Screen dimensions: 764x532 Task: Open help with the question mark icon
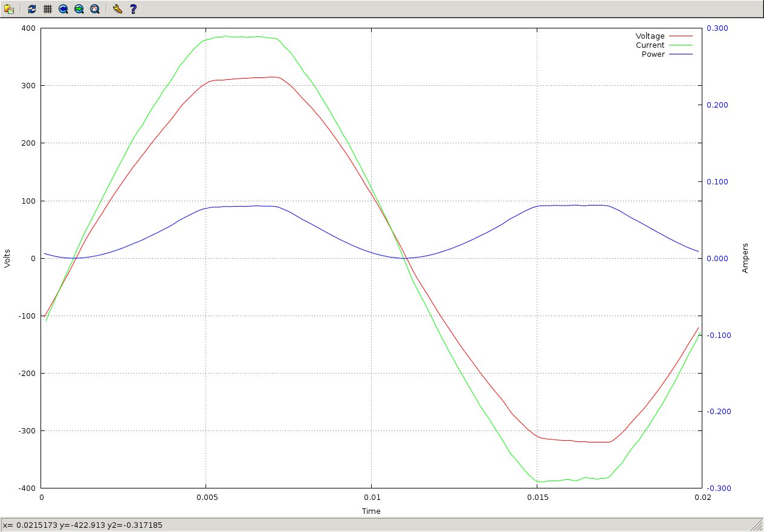[134, 9]
